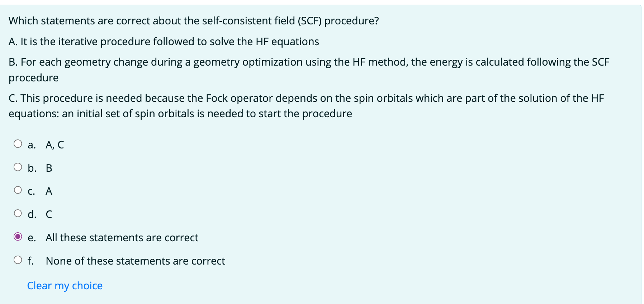Click statement A about iterative HF equations
The height and width of the screenshot is (304, 644).
[x=164, y=42]
